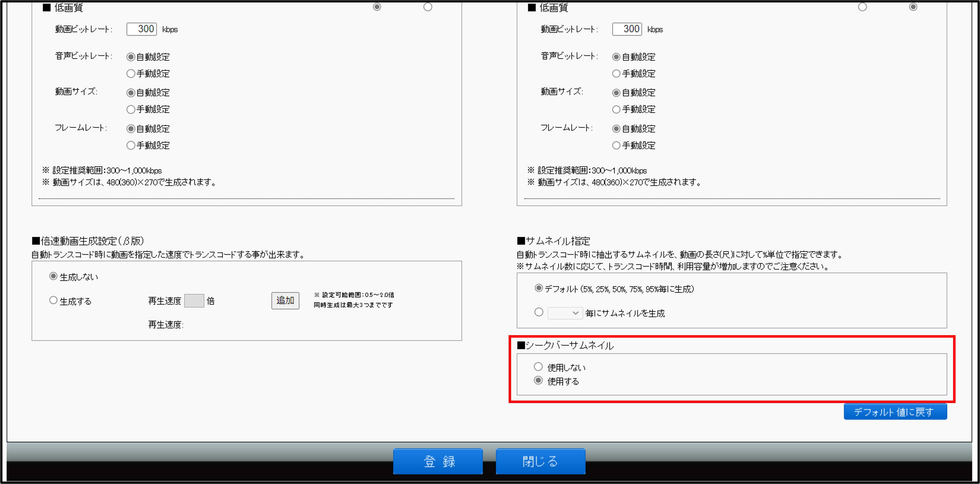980x484 pixels.
Task: Select 自動設定 for right 動画サイズ
Action: (616, 93)
